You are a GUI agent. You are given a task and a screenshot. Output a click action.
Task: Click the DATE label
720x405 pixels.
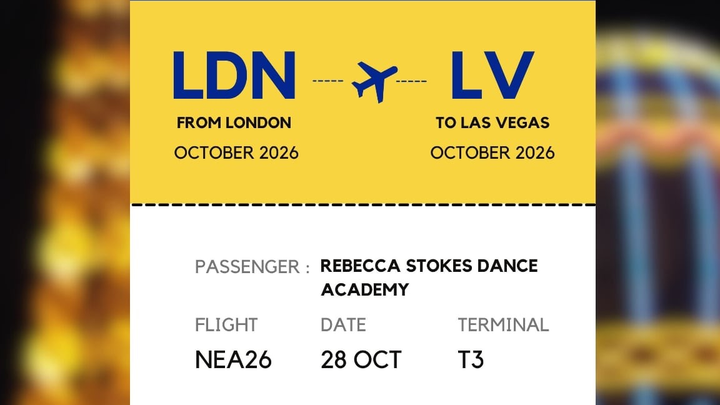tap(343, 325)
